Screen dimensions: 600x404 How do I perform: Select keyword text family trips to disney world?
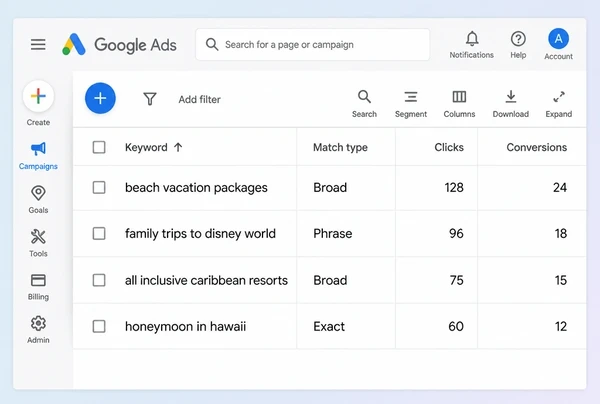pos(200,233)
